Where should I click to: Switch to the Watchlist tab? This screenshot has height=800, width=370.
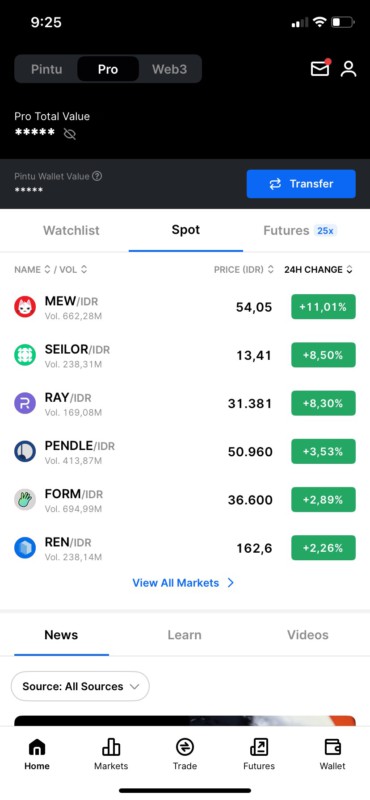coord(71,230)
